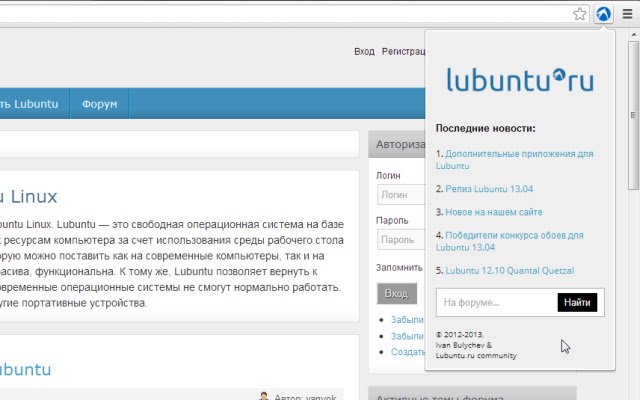This screenshot has height=400, width=640.
Task: Open news link Победители конкурса обоев
Action: [510, 241]
